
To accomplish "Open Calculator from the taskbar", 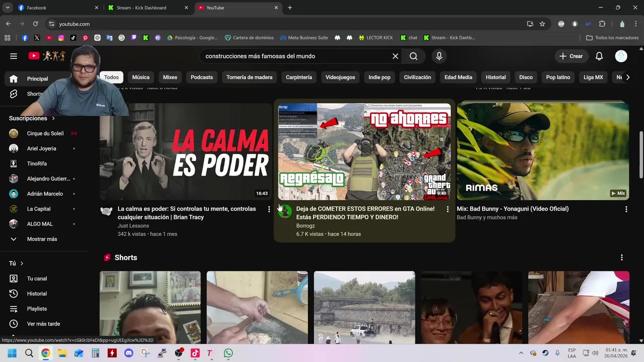I will click(96, 353).
